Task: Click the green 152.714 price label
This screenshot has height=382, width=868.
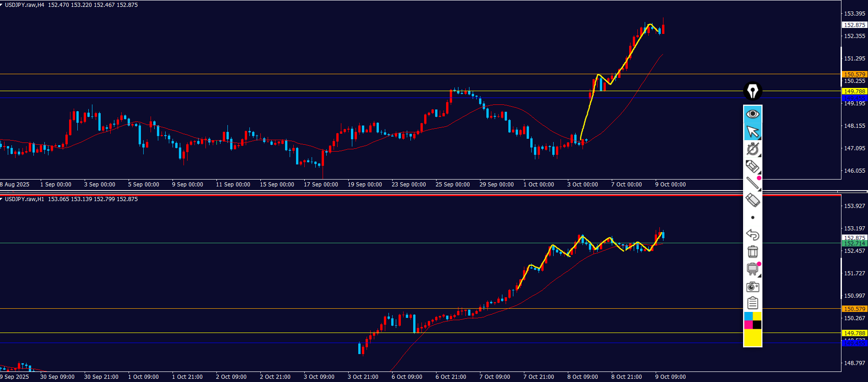Action: click(854, 244)
